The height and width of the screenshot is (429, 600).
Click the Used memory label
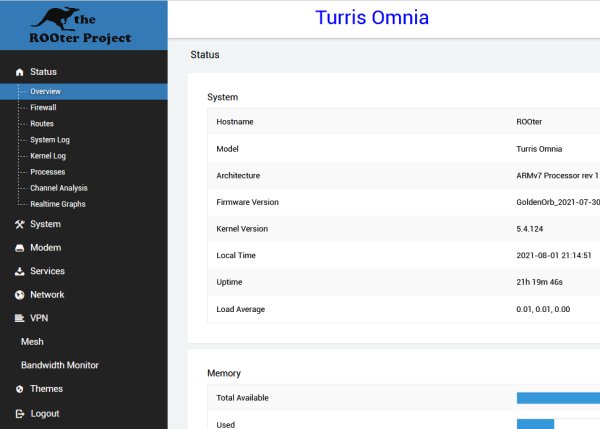(226, 425)
